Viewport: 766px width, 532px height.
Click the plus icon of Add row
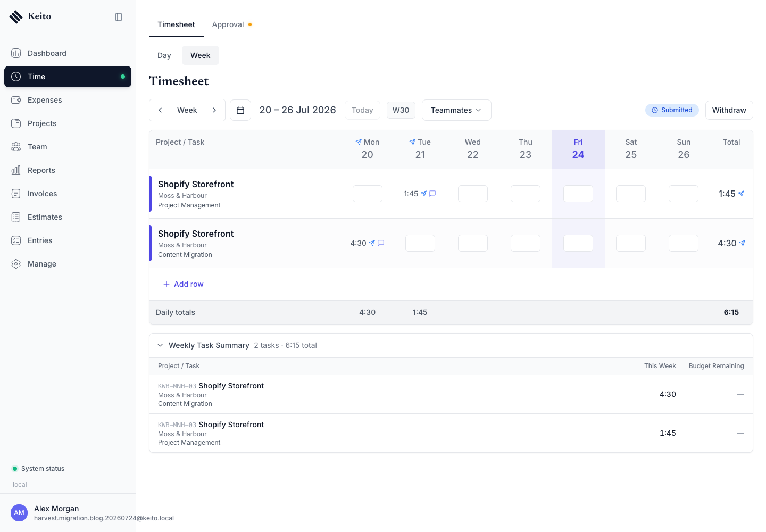click(x=166, y=284)
